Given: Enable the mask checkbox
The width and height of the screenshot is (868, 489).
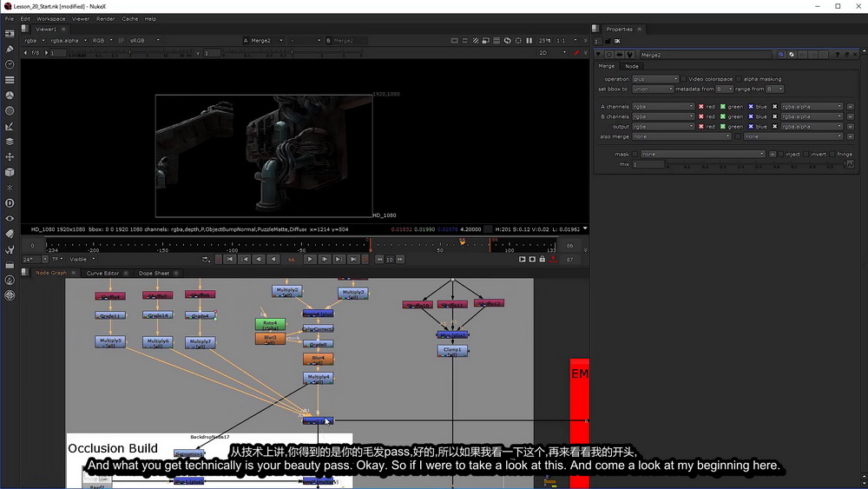Looking at the screenshot, I should 635,154.
